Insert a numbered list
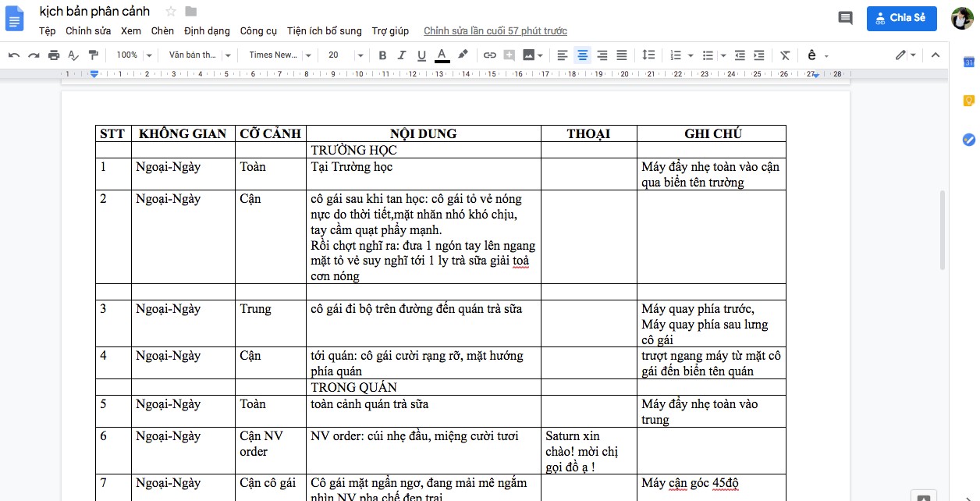This screenshot has width=980, height=501. (x=677, y=55)
